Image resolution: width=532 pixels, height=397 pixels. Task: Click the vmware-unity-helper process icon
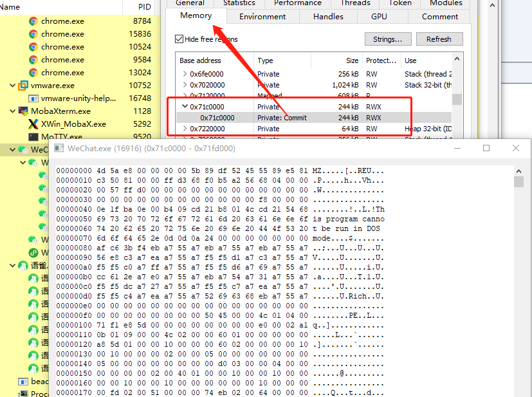click(33, 98)
